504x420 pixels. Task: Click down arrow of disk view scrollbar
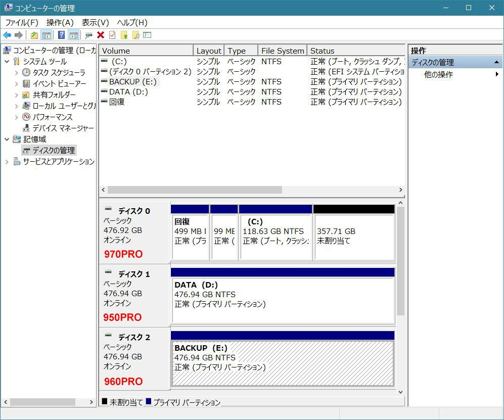[400, 392]
